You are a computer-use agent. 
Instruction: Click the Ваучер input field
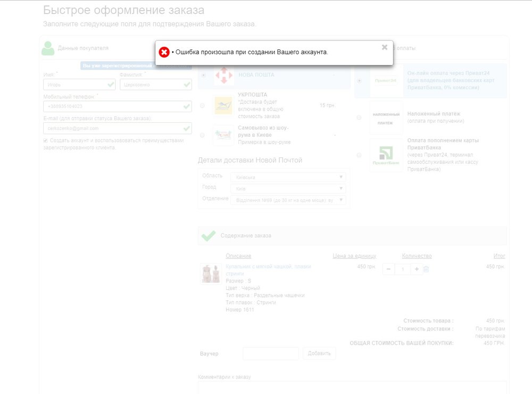[271, 353]
